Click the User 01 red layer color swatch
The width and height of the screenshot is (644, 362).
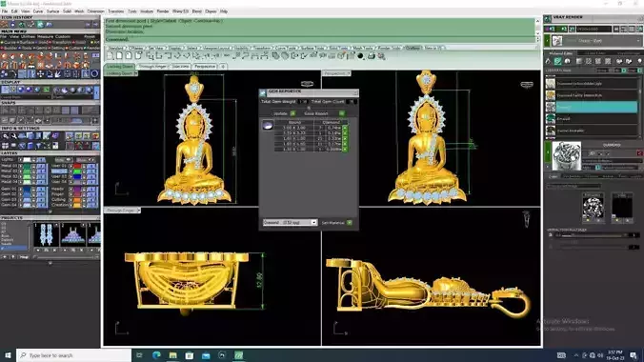point(77,167)
